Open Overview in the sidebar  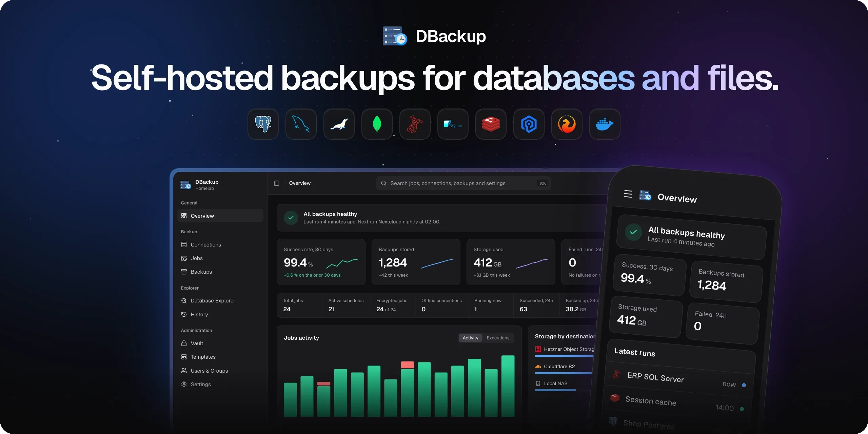[x=220, y=216]
